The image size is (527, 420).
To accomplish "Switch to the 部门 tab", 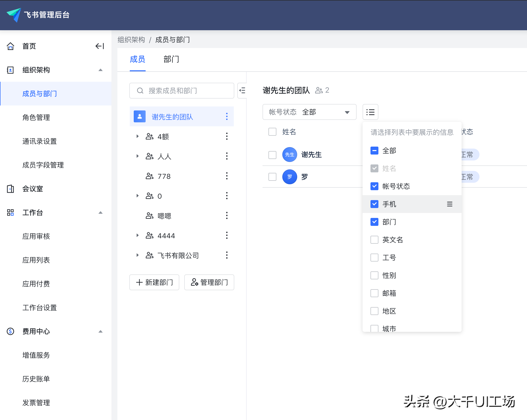I will (171, 59).
